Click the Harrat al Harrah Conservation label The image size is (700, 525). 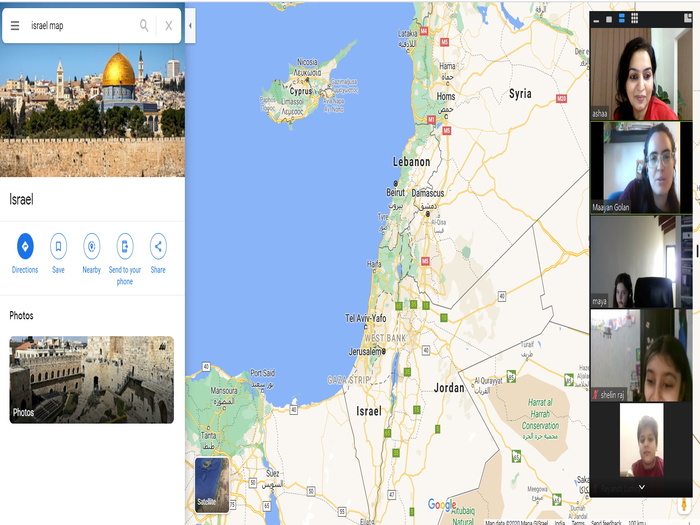[x=540, y=414]
